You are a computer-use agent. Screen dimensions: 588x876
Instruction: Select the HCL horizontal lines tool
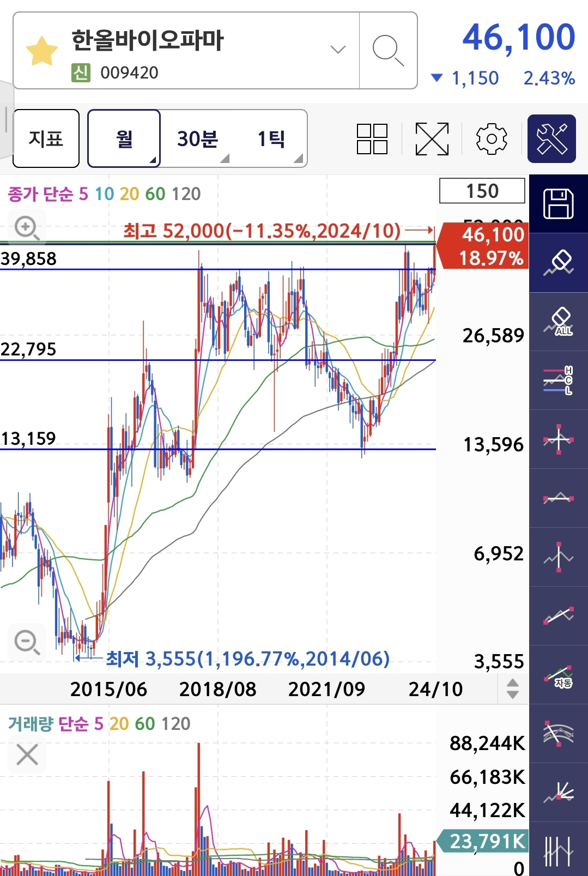[x=559, y=380]
